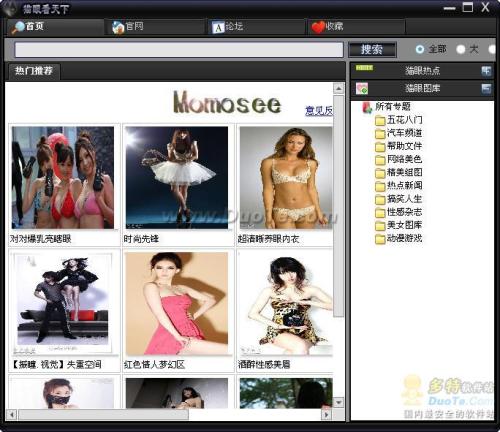Collapse the 猫眼热点 panel with its arrow
This screenshot has width=500, height=432.
pyautogui.click(x=486, y=71)
